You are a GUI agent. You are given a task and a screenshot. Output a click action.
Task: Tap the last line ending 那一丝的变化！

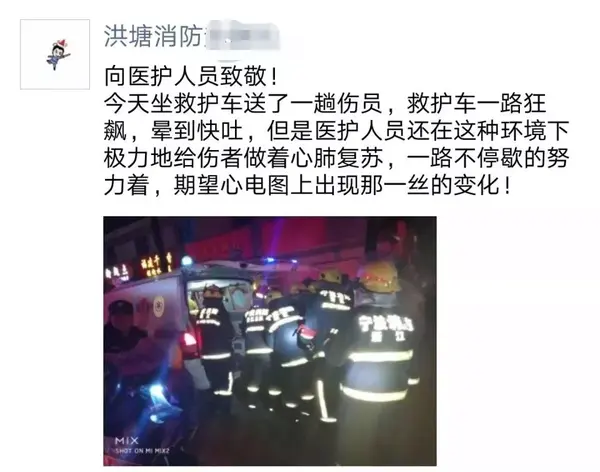pos(308,186)
